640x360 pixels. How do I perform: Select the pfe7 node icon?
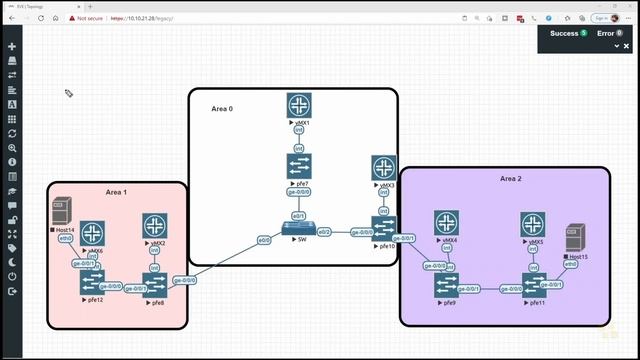(299, 166)
